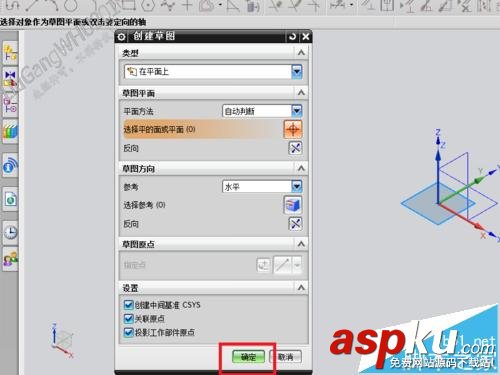Open the 参考 水平 dropdown
Viewport: 500px width, 375px height.
click(262, 186)
